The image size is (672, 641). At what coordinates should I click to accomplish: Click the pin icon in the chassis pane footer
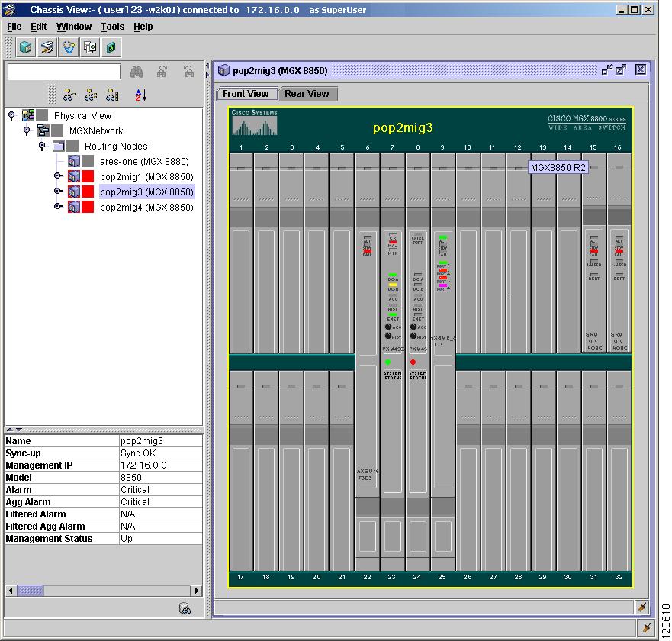click(x=642, y=607)
